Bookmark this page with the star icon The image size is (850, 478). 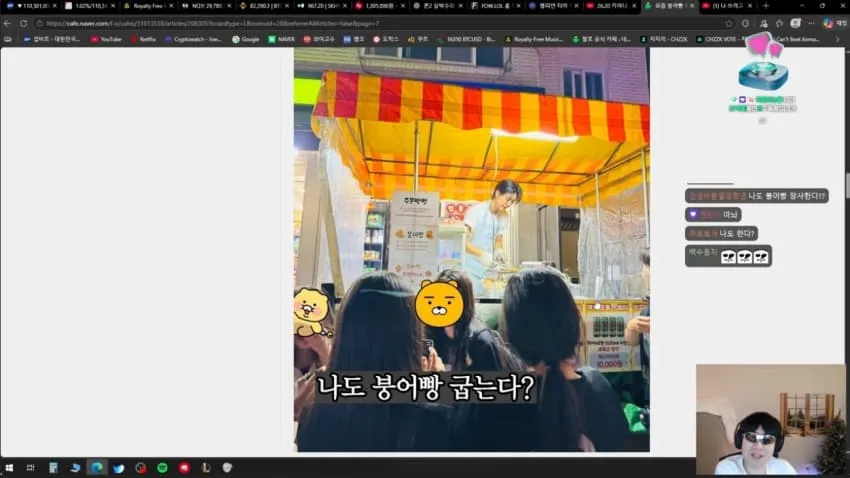[x=729, y=24]
